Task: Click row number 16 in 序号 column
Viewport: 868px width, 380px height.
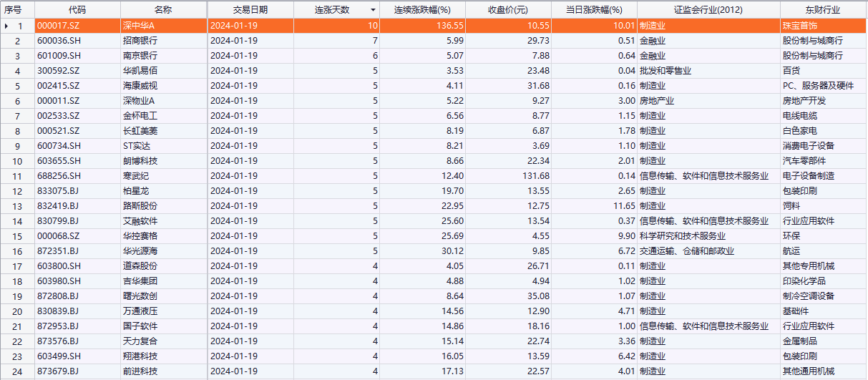Action: [18, 251]
